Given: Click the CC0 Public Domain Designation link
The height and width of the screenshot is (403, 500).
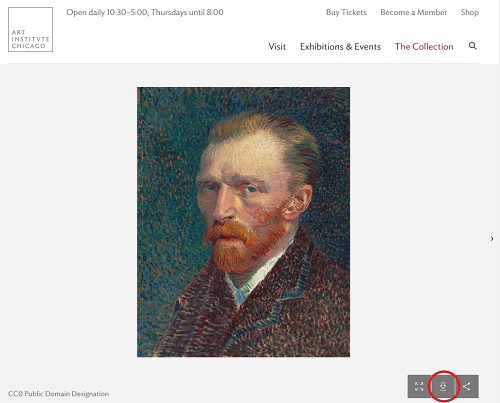Looking at the screenshot, I should coord(58,394).
